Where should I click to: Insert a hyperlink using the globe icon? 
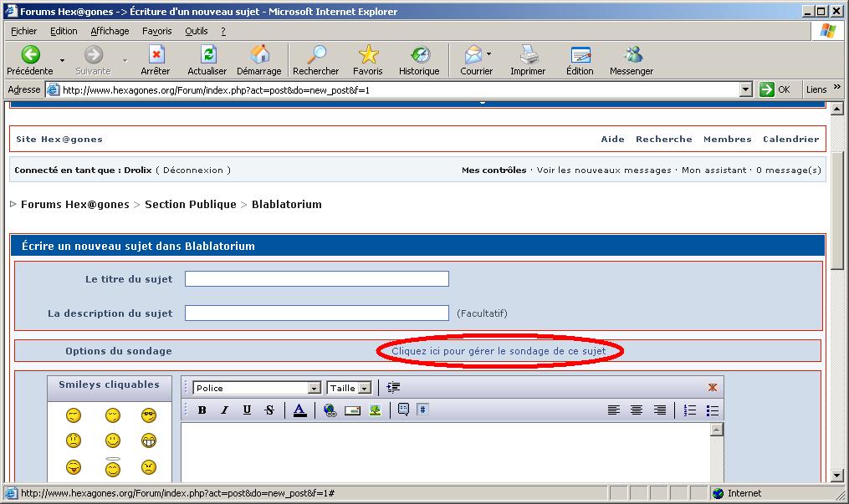click(x=330, y=410)
